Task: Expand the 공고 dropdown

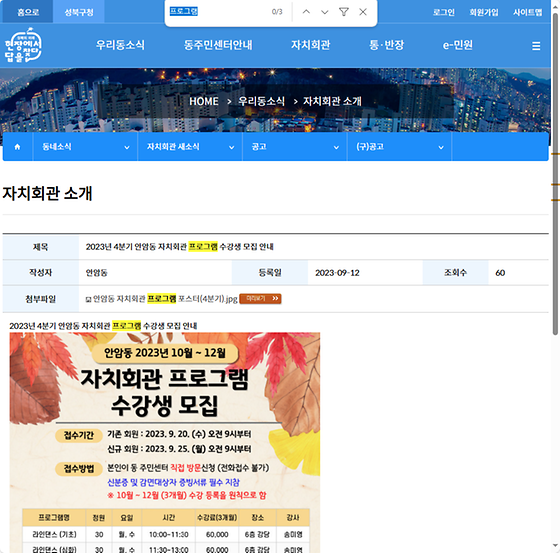Action: click(295, 147)
